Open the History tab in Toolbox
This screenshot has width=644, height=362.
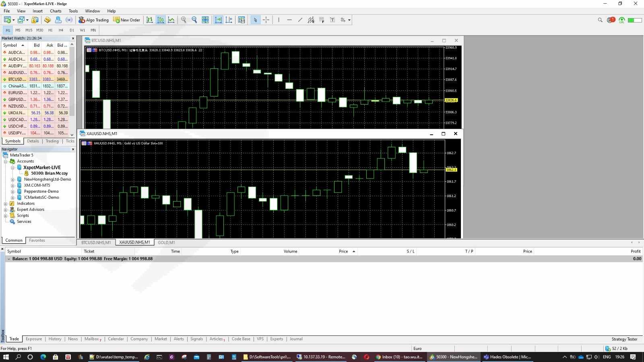point(55,339)
